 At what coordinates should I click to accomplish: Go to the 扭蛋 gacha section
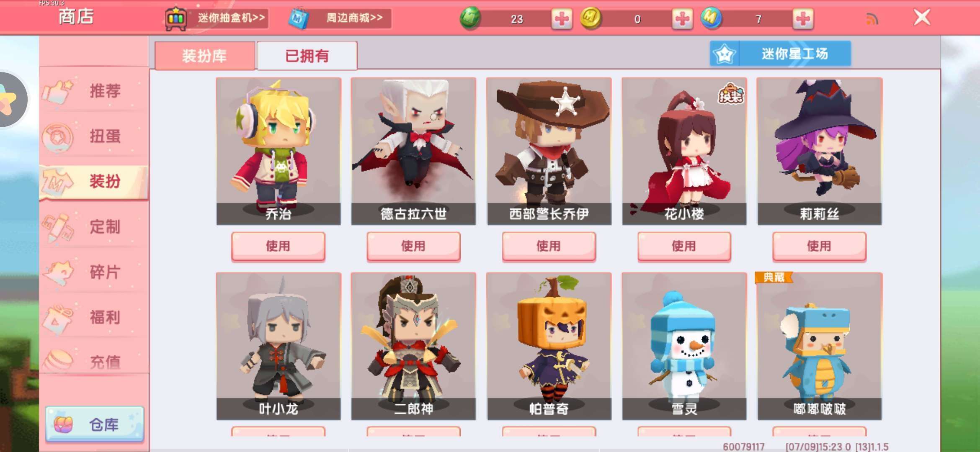pos(94,136)
